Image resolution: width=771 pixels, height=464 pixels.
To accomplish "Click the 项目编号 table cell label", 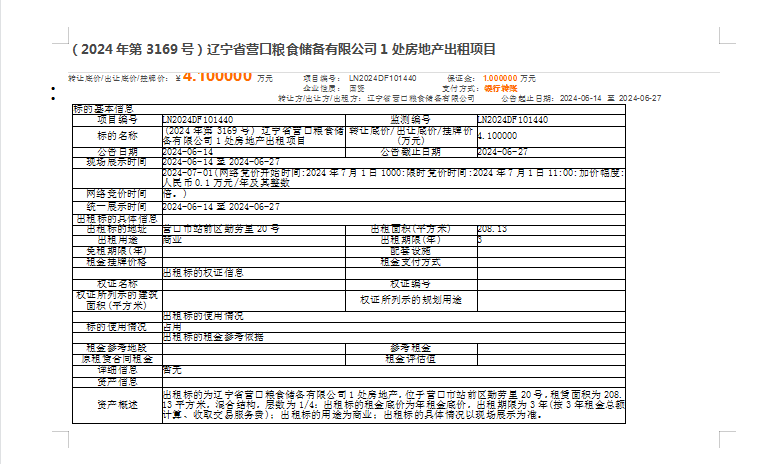I will 116,119.
